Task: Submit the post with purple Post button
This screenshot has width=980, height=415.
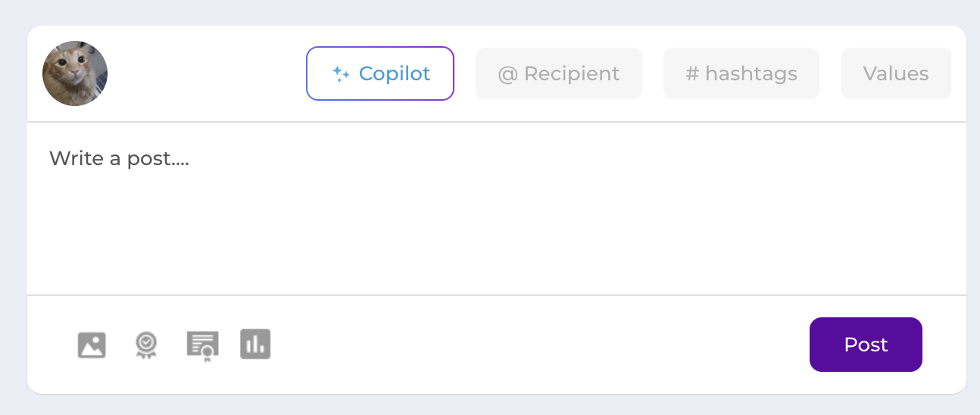Action: click(866, 345)
